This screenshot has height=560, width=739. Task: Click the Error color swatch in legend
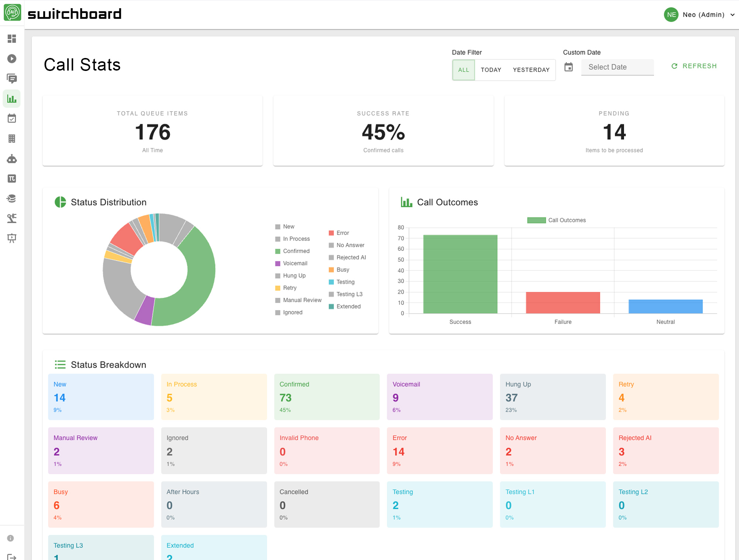click(x=331, y=233)
